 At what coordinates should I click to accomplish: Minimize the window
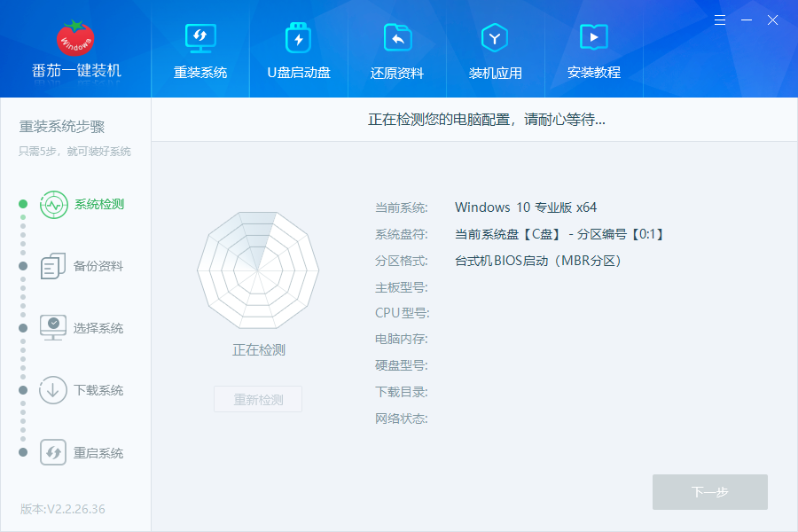pos(747,20)
